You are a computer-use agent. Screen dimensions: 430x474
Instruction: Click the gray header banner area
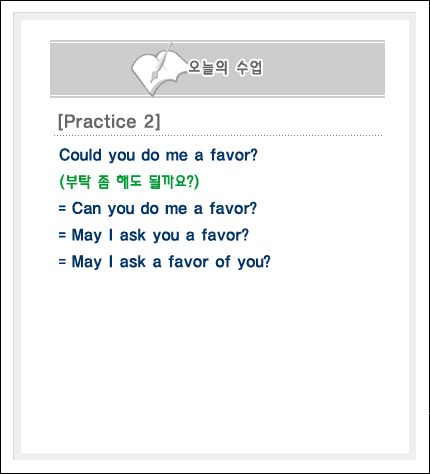(x=217, y=69)
